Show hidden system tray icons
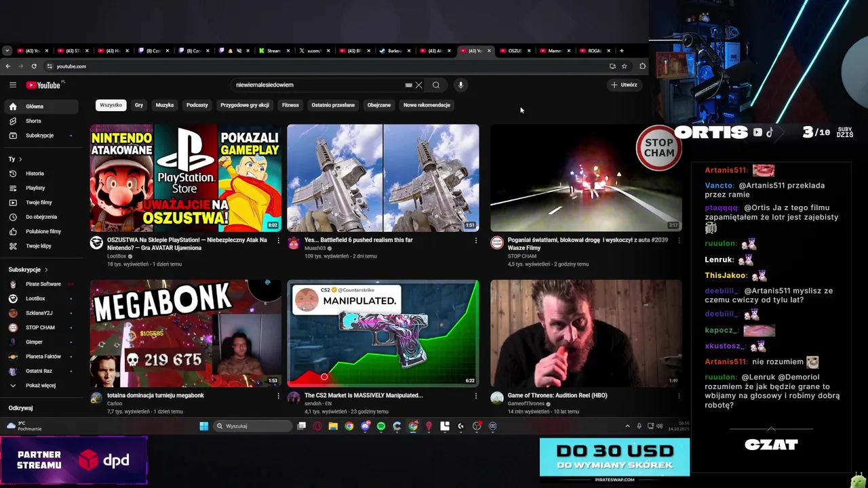 click(627, 426)
